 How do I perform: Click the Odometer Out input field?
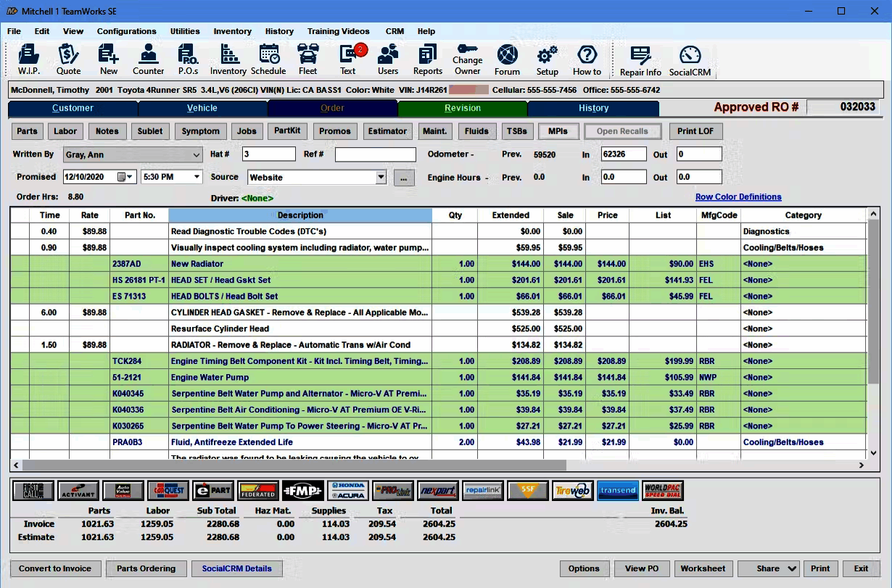click(699, 154)
